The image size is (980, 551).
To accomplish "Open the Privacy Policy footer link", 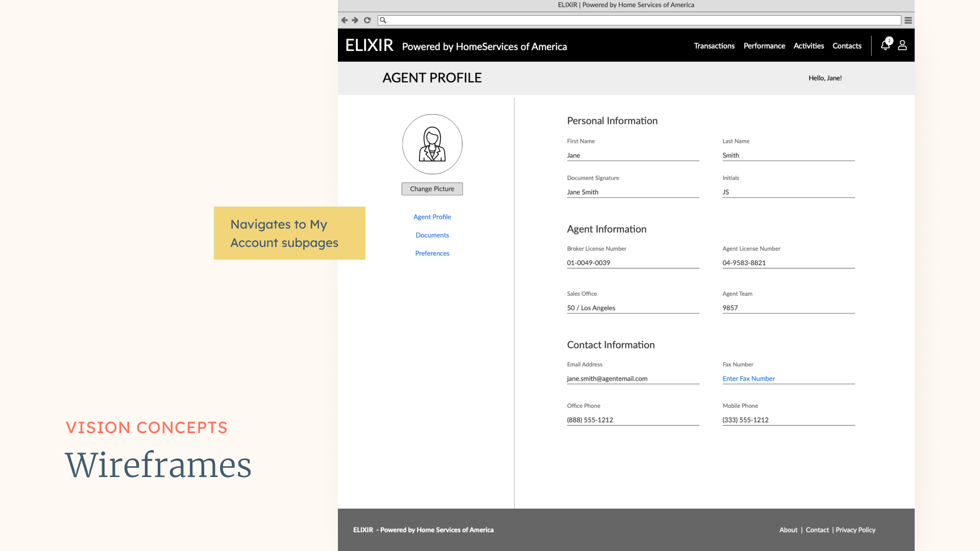I will (x=855, y=530).
